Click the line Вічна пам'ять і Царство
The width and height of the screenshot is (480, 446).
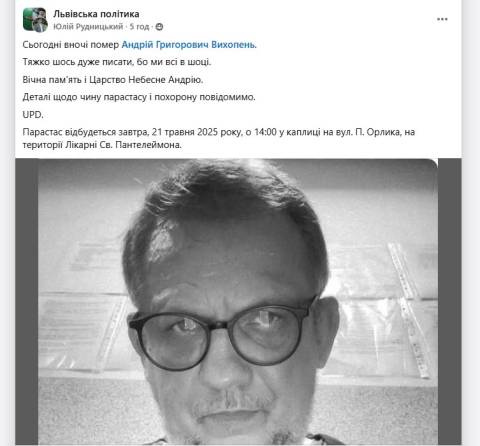113,80
